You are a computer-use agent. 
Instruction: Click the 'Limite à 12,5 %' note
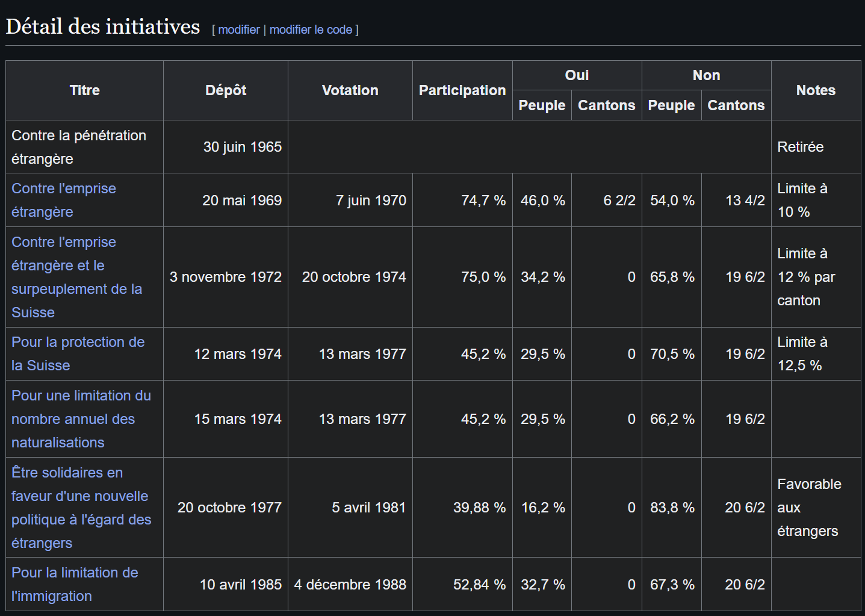pyautogui.click(x=816, y=354)
